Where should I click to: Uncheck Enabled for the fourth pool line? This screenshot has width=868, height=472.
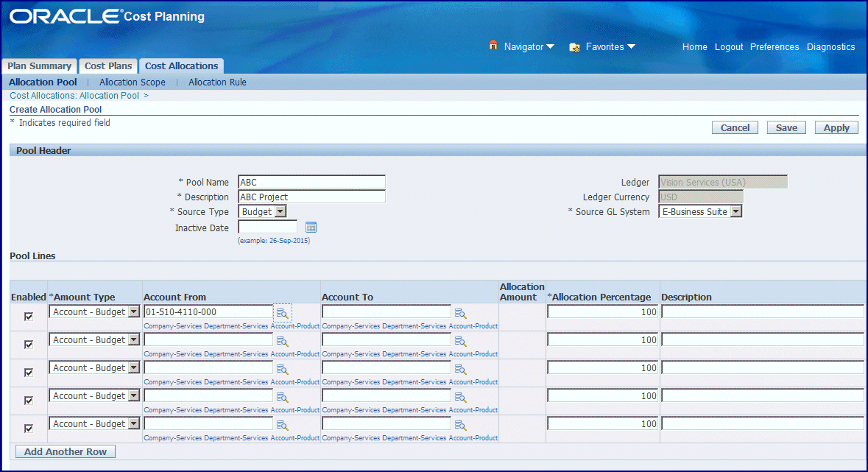click(29, 400)
